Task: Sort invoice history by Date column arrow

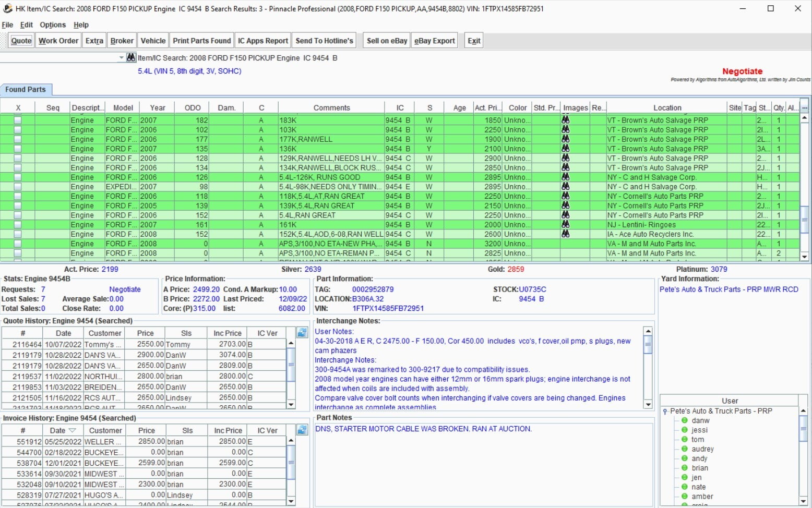Action: 73,430
